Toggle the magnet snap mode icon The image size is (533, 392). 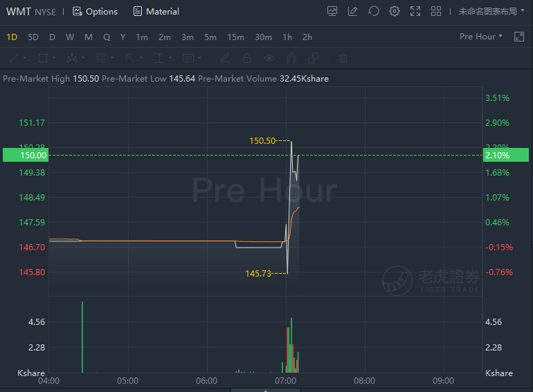[x=291, y=58]
